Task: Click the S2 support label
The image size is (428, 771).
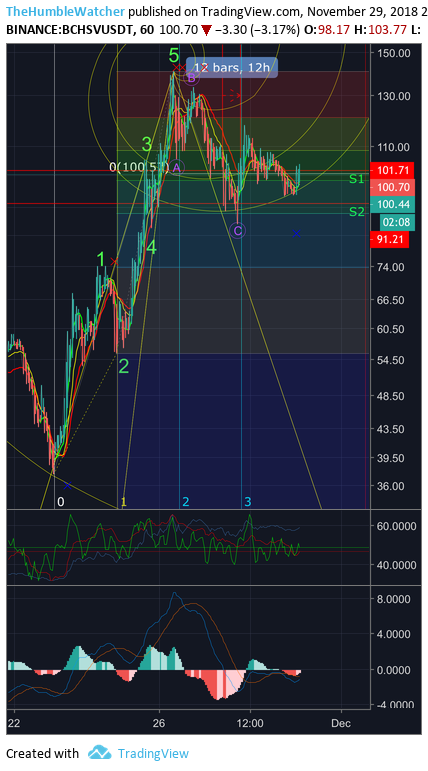Action: pyautogui.click(x=357, y=212)
